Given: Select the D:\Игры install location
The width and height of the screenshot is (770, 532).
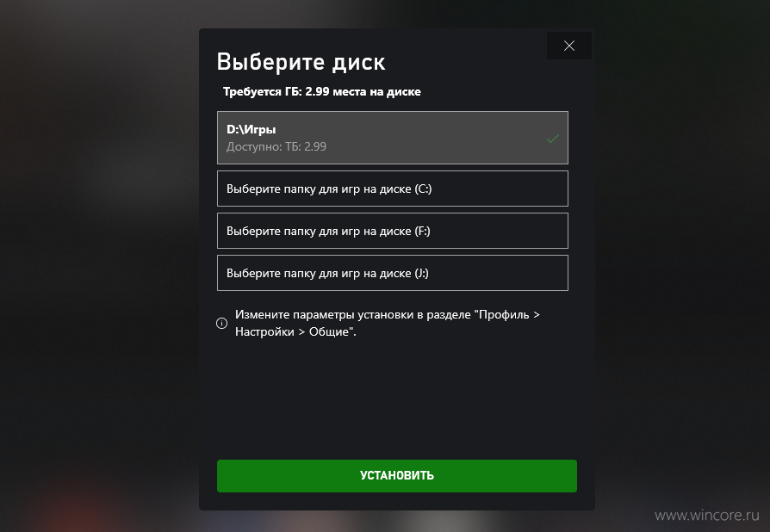Looking at the screenshot, I should [x=393, y=138].
